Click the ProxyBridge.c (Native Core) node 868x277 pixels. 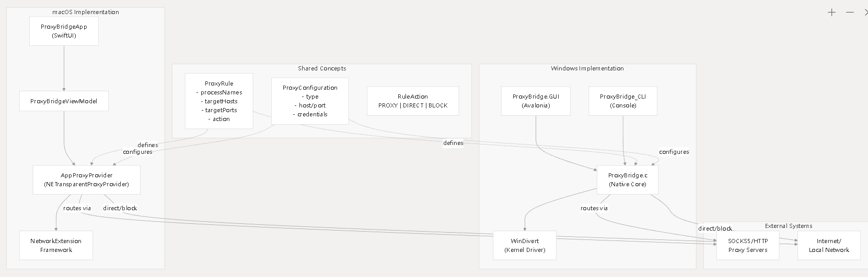[x=627, y=180]
